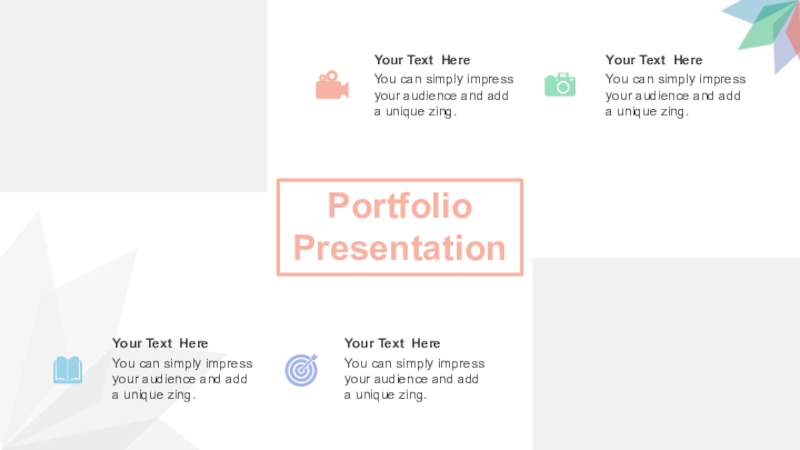This screenshot has height=450, width=800.
Task: Select the purple target bullseye icon
Action: [301, 370]
